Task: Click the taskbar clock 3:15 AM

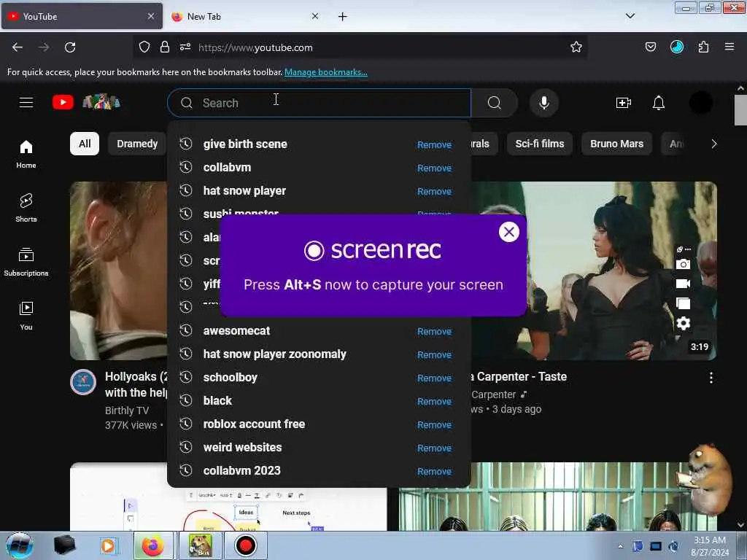Action: pyautogui.click(x=709, y=540)
